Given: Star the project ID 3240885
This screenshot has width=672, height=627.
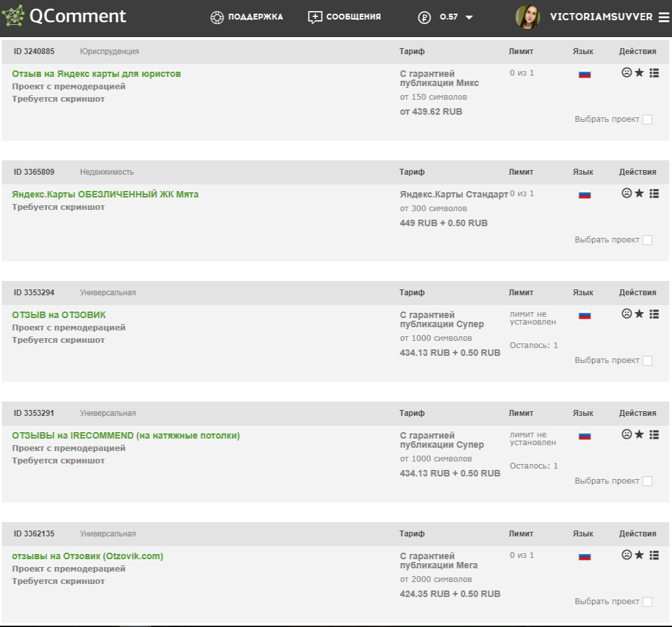Looking at the screenshot, I should pos(639,72).
